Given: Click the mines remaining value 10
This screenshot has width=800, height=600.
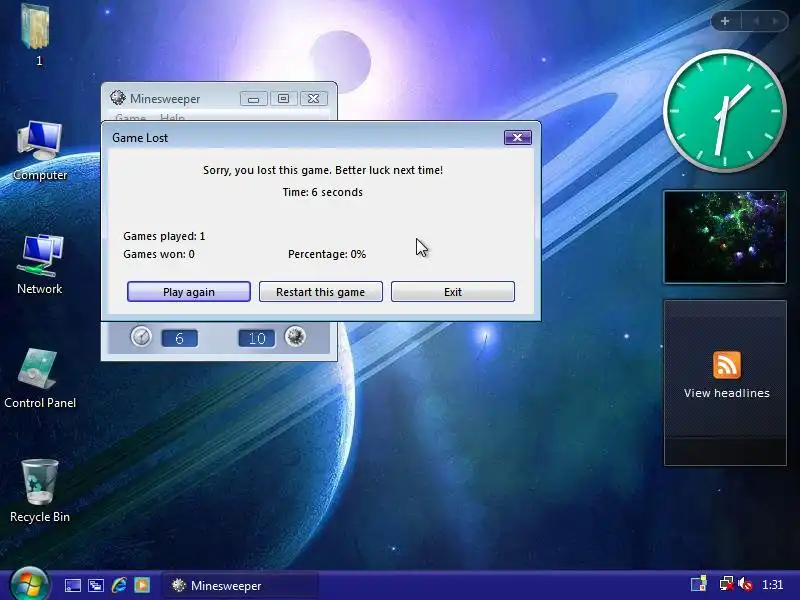Looking at the screenshot, I should click(257, 338).
